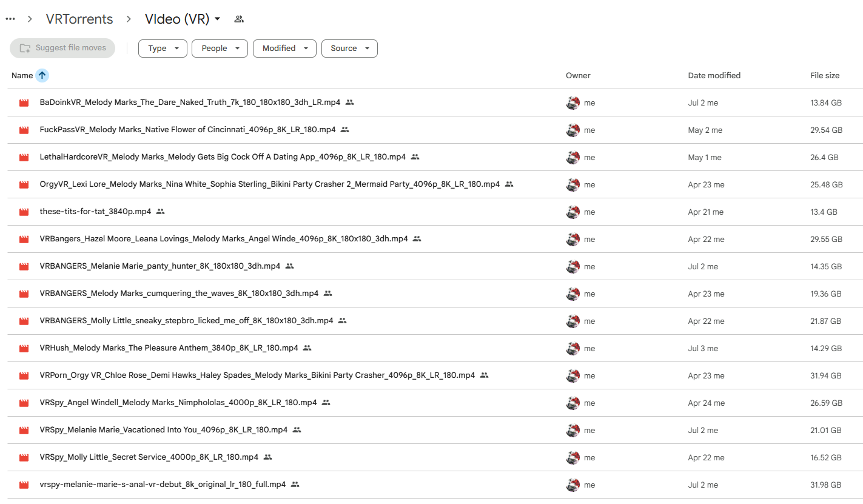Click the owner avatar in the 26.59 GB row
Screen dimensions: 863x504
coord(573,403)
